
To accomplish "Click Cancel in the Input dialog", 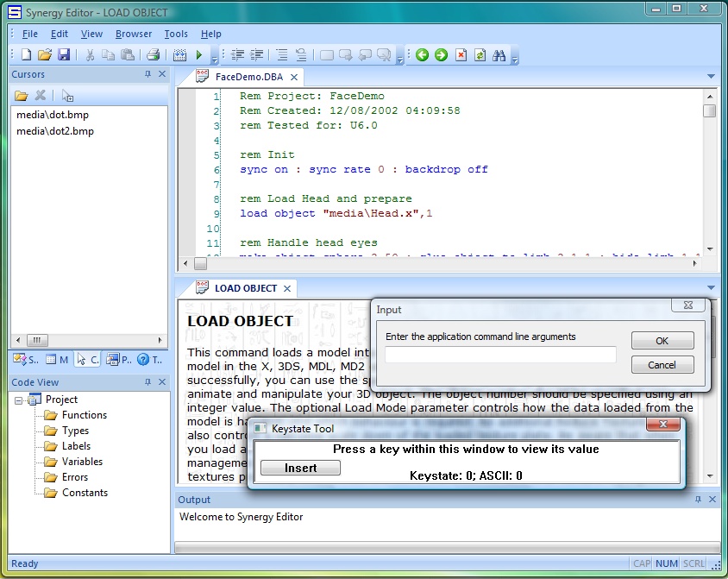I will pos(662,365).
